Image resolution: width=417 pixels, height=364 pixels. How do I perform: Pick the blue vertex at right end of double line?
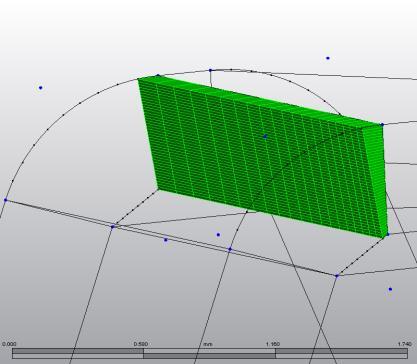pyautogui.click(x=337, y=276)
